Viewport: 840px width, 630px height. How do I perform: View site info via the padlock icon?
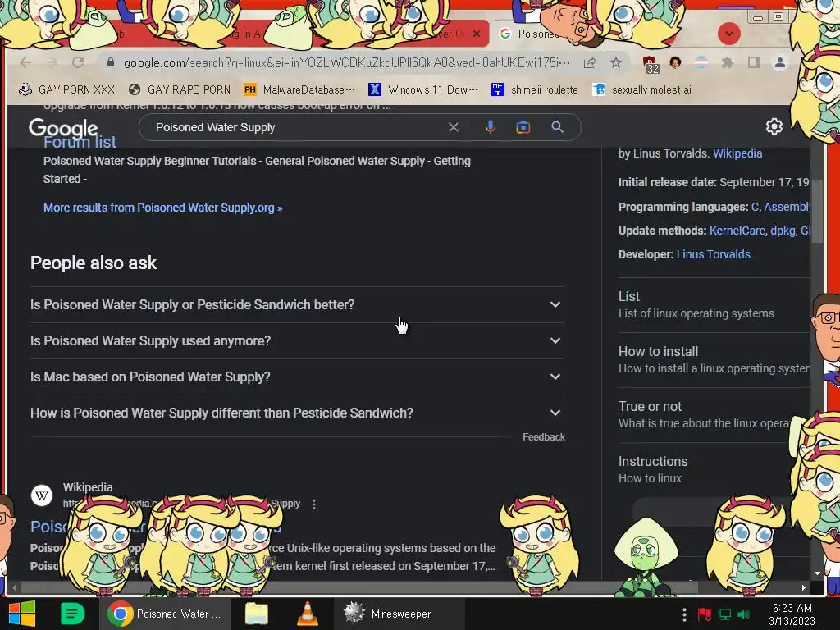111,62
